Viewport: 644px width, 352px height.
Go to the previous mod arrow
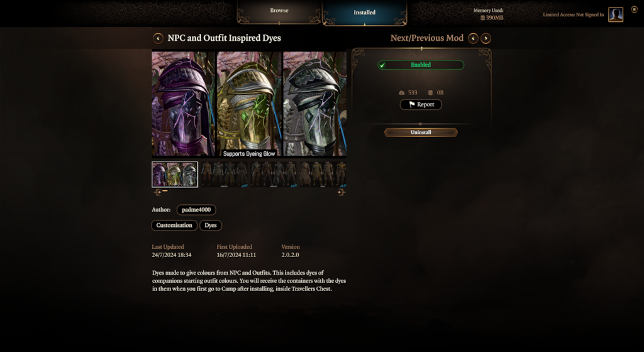pyautogui.click(x=473, y=38)
